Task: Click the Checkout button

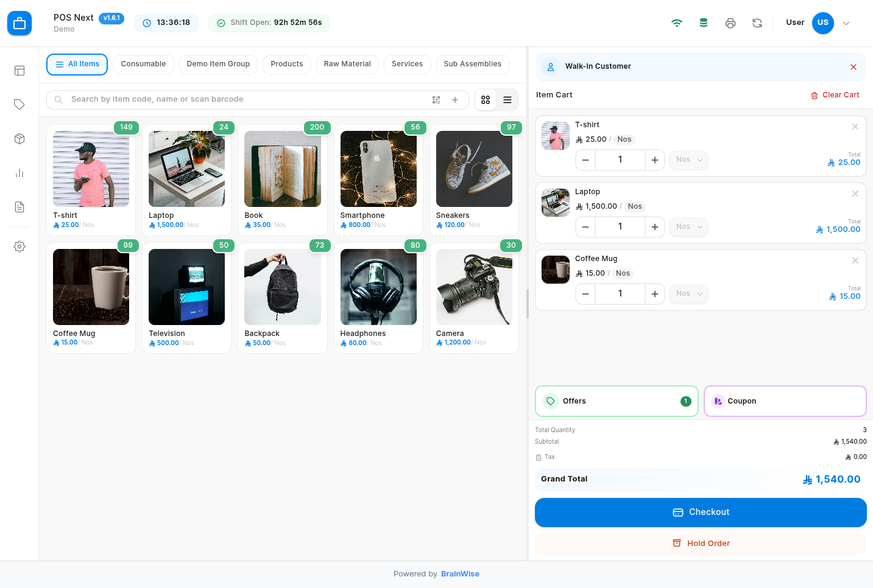Action: [701, 513]
